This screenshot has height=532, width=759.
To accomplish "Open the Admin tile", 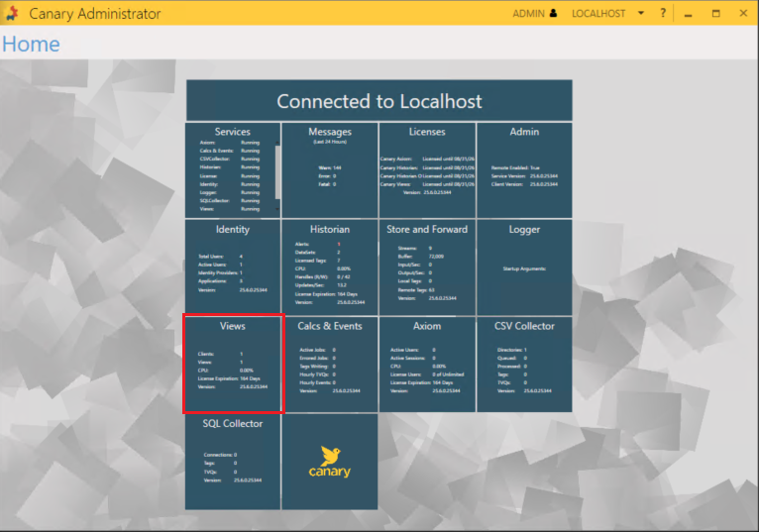I will click(524, 170).
